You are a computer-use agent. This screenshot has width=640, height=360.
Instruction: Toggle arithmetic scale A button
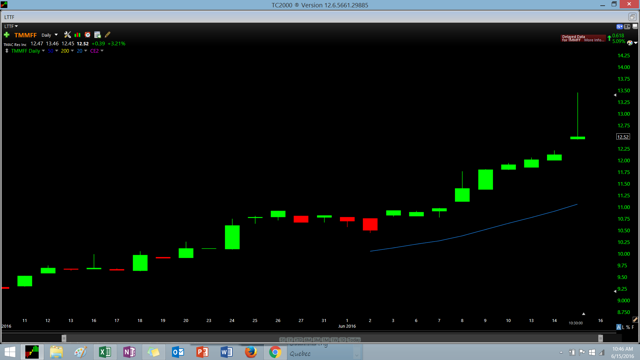pyautogui.click(x=619, y=327)
